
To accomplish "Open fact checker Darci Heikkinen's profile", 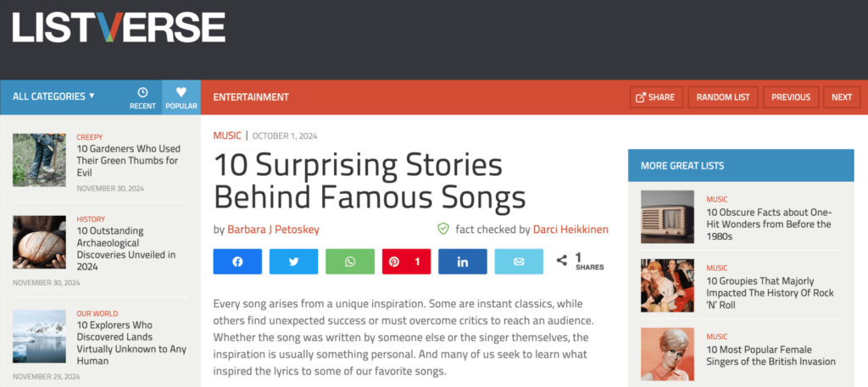I will [570, 229].
